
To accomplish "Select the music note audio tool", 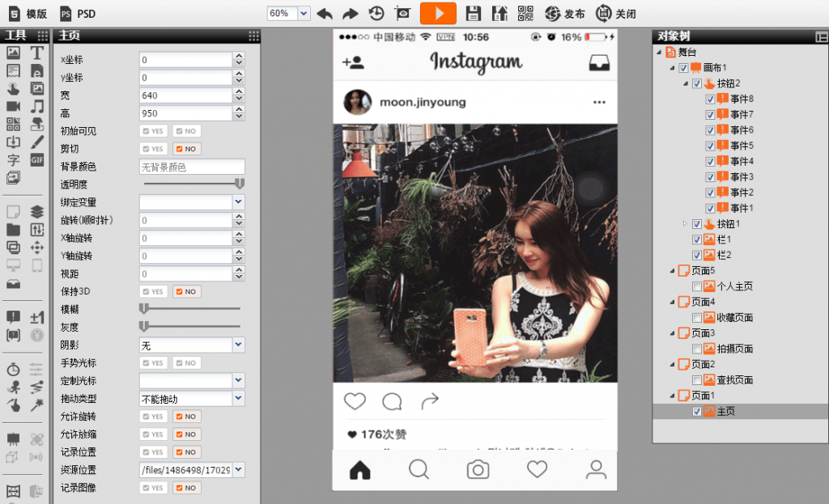I will [x=37, y=106].
